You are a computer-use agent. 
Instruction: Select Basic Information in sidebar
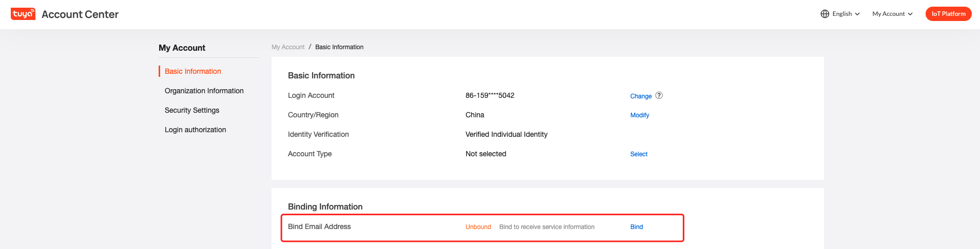click(x=193, y=71)
